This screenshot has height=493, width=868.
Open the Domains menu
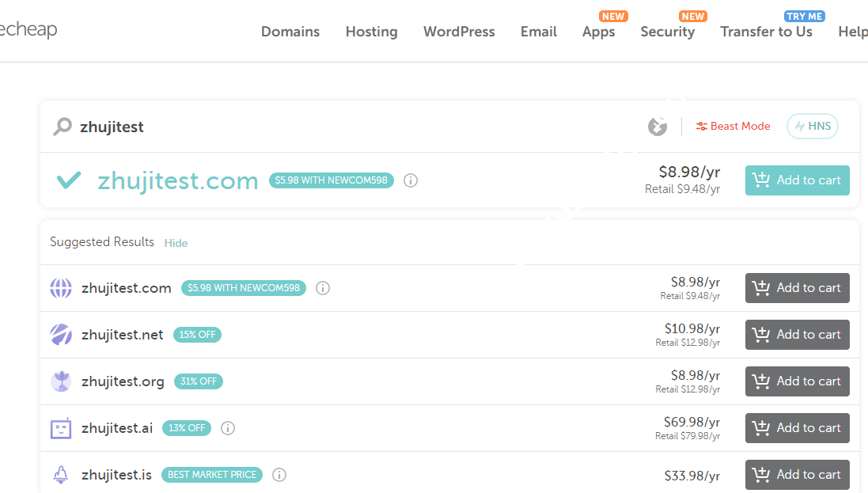[x=290, y=32]
